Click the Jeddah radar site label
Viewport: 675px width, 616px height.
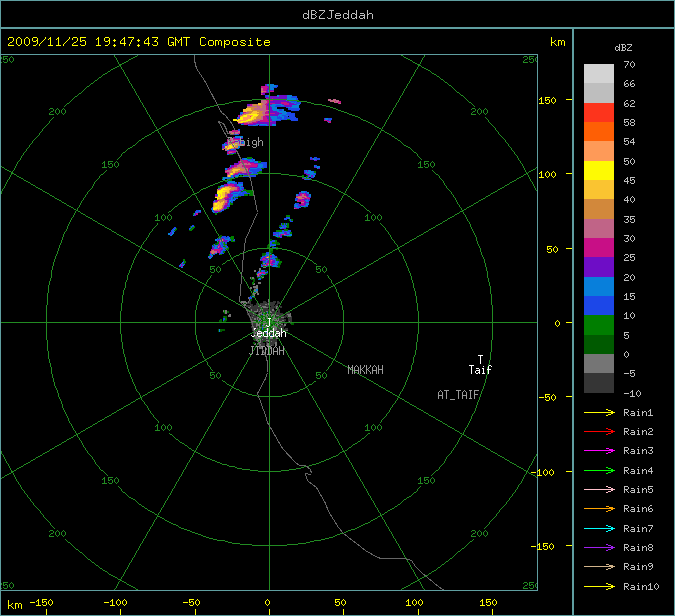point(269,333)
